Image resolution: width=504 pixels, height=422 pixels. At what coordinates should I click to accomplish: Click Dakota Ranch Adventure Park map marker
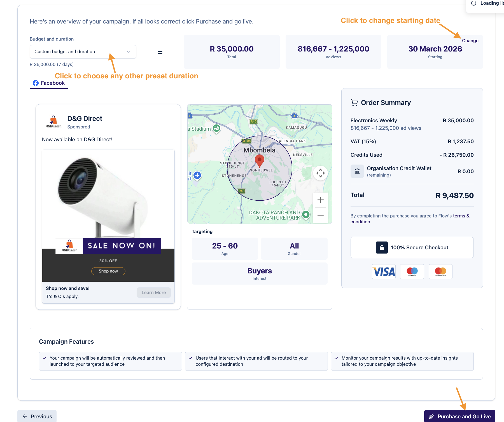pos(306,215)
